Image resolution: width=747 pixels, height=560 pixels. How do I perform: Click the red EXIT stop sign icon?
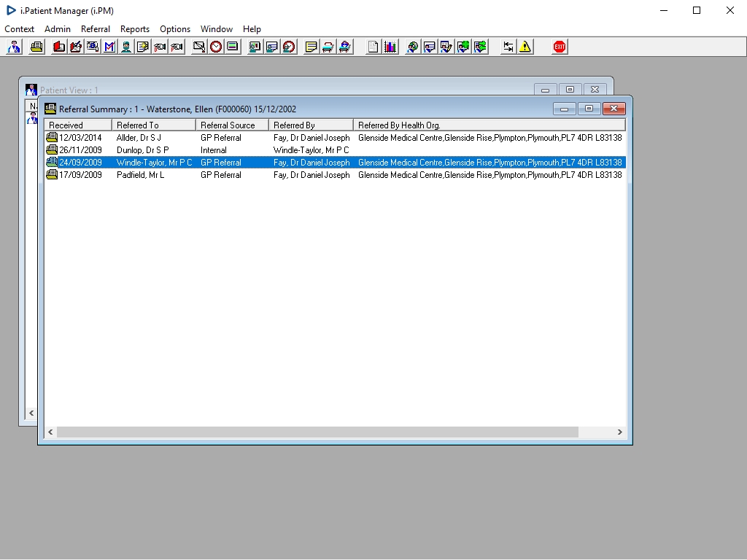click(x=560, y=47)
